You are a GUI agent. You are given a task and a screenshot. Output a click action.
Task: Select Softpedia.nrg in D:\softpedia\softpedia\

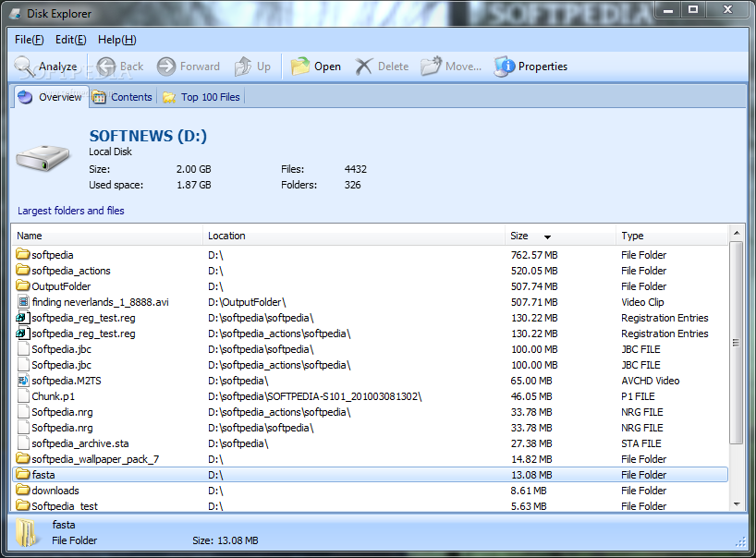(x=370, y=428)
